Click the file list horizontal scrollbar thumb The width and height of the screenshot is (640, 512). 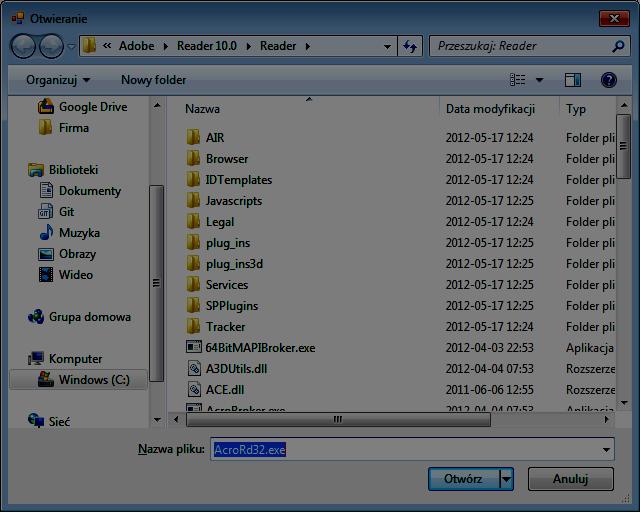[338, 419]
